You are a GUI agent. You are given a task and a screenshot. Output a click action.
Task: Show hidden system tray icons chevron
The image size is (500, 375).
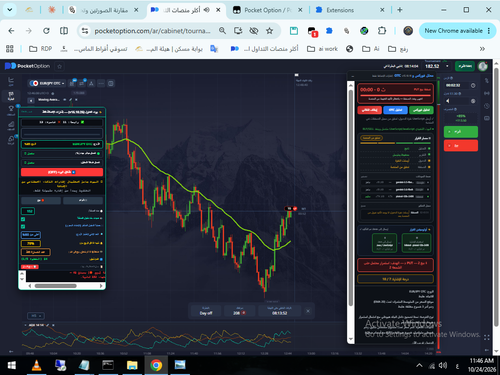(x=419, y=366)
